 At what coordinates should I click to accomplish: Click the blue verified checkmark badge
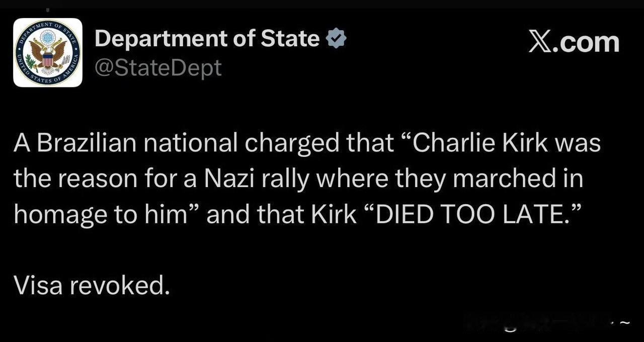click(x=337, y=39)
